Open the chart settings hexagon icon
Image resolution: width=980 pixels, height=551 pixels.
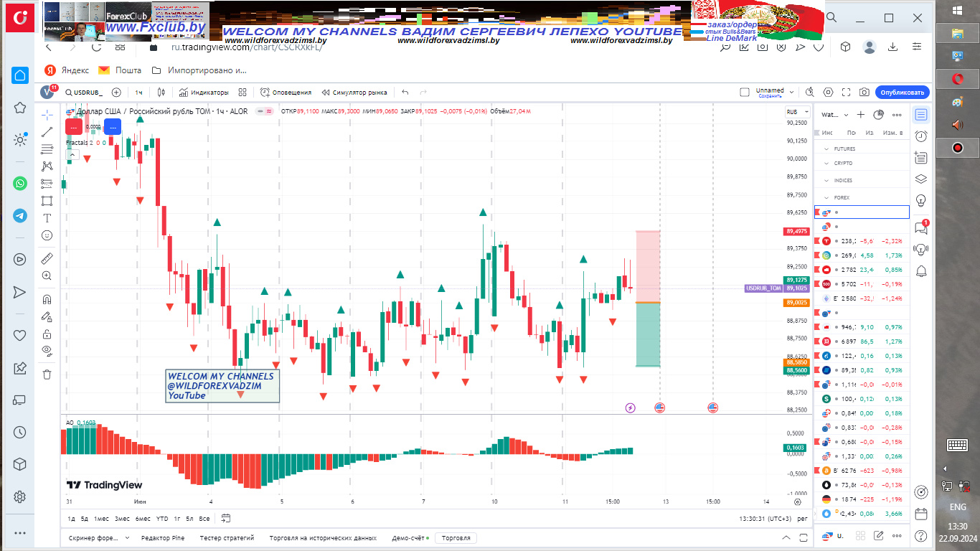click(x=829, y=93)
